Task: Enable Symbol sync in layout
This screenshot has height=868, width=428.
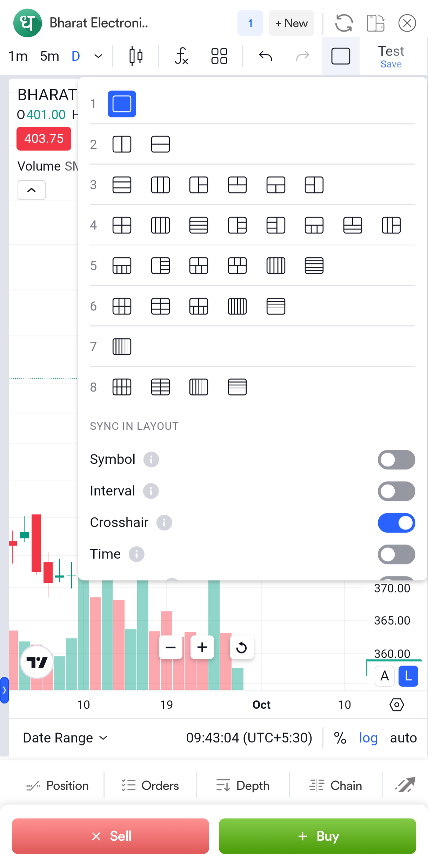Action: click(396, 460)
